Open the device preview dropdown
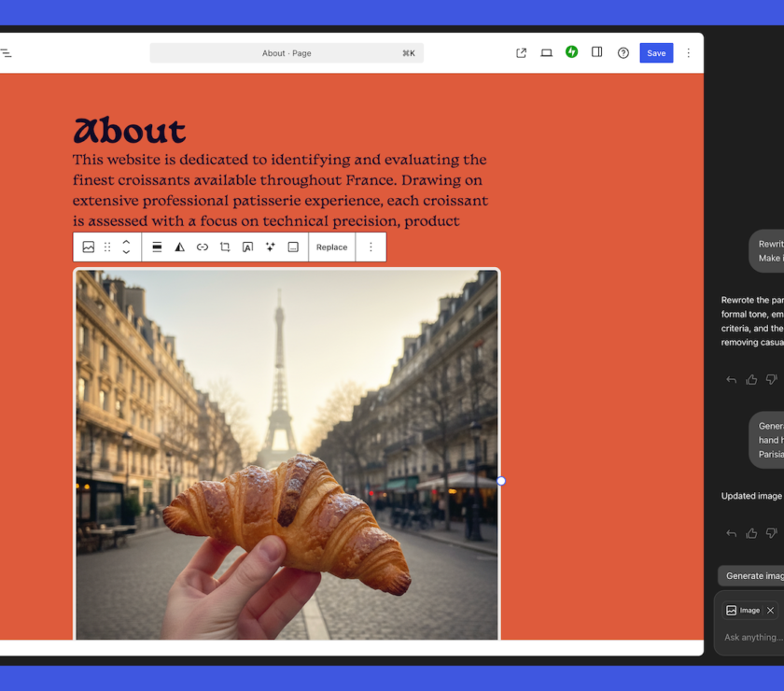 (x=547, y=53)
